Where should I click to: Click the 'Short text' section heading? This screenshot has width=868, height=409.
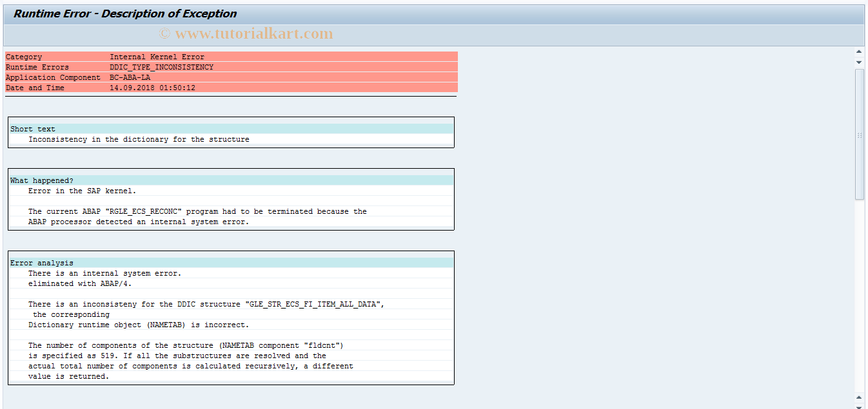[33, 129]
